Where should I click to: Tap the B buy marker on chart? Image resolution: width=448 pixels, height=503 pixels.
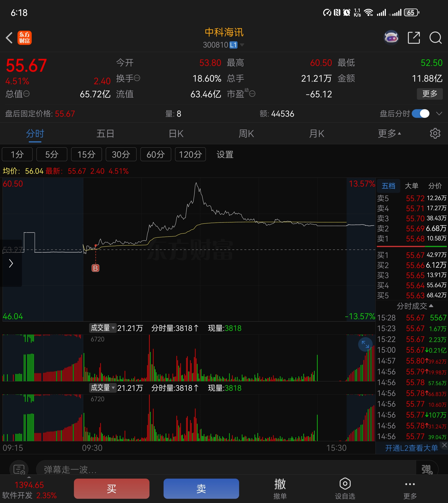coord(95,268)
